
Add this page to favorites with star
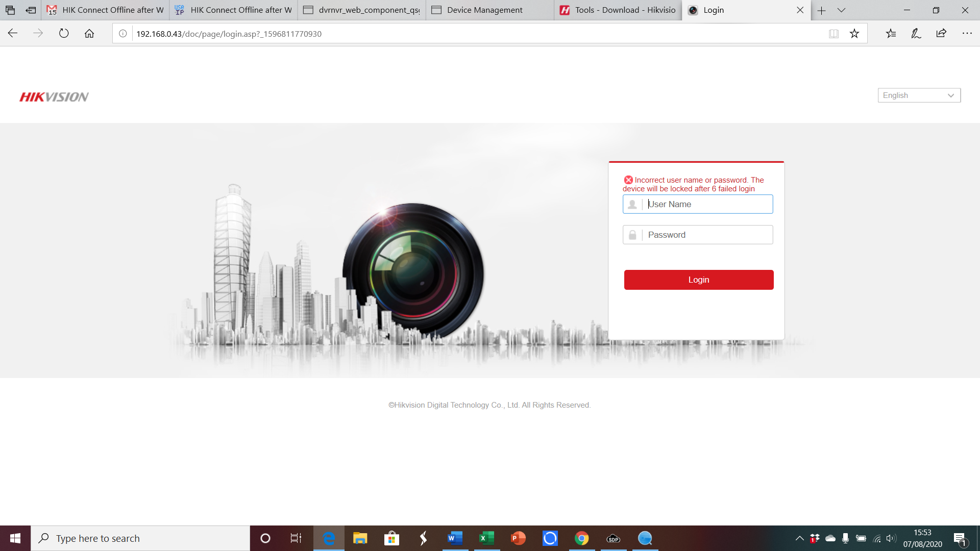tap(854, 34)
